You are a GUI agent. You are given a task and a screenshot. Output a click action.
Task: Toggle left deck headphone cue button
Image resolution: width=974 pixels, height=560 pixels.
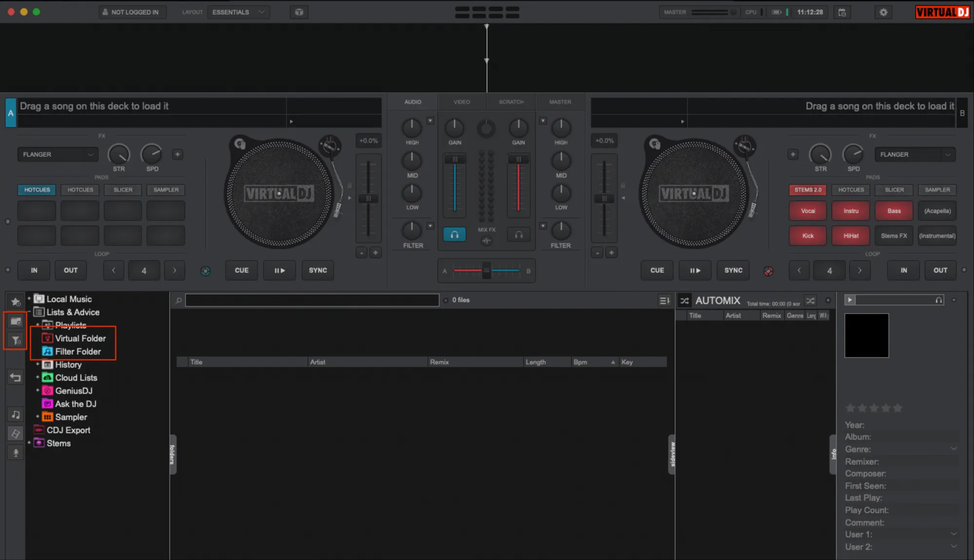454,235
